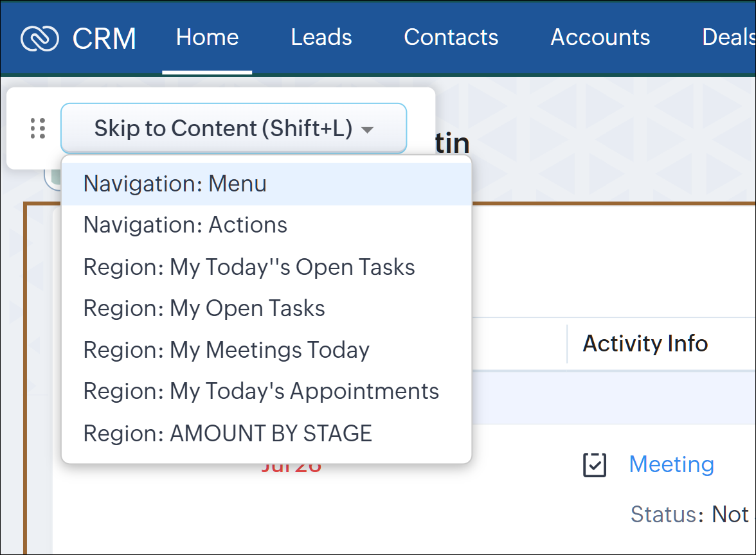This screenshot has height=555, width=756.
Task: Select the Deals tab
Action: [x=728, y=37]
